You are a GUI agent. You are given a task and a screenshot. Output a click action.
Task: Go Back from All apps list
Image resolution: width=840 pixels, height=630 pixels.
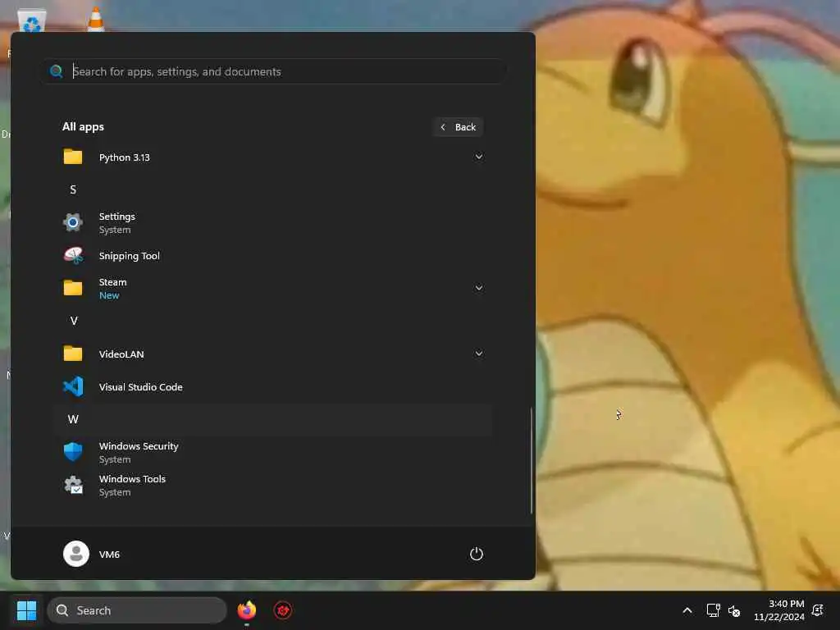point(459,127)
